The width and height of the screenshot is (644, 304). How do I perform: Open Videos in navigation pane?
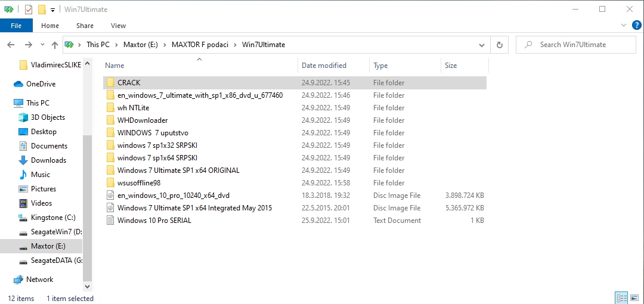coord(42,203)
